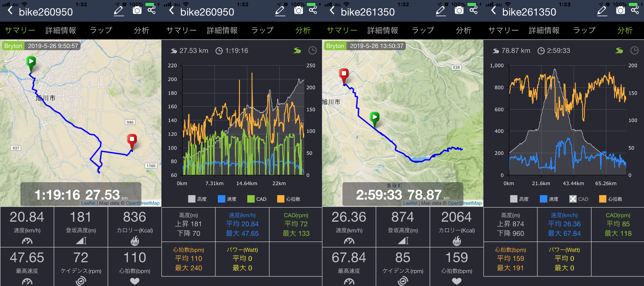Screen dimensions: 644x286
Task: Share the ride from bike261350 map screen
Action: tap(473, 10)
